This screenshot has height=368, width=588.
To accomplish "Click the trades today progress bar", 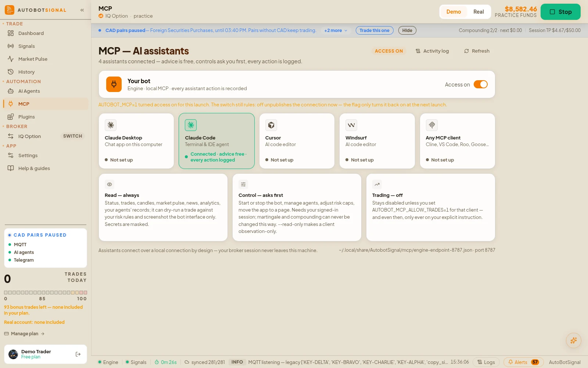I will pyautogui.click(x=46, y=293).
